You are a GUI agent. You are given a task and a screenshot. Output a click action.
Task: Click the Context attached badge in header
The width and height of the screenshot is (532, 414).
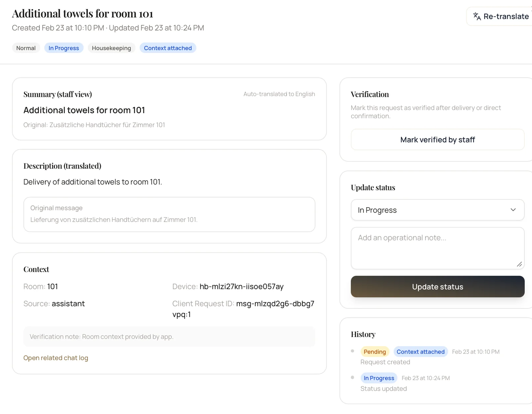click(x=168, y=48)
